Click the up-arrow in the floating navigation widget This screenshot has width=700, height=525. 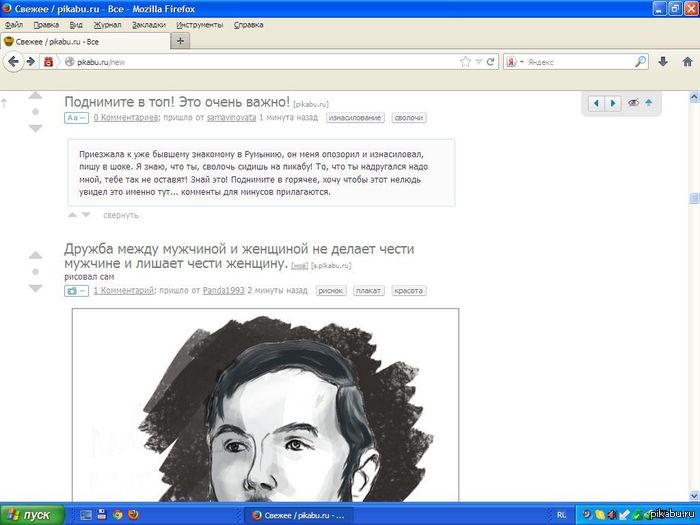[649, 103]
